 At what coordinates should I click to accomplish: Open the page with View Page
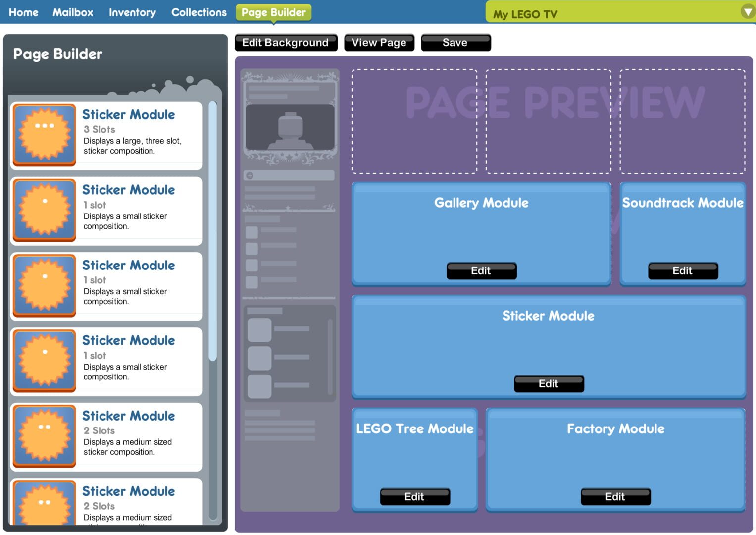click(379, 42)
